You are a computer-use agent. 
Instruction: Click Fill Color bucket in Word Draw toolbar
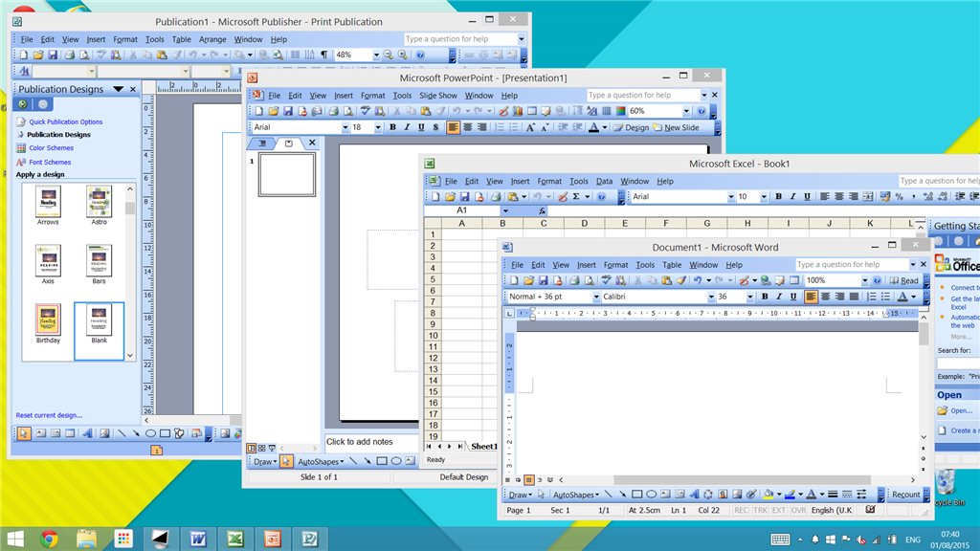coord(768,495)
